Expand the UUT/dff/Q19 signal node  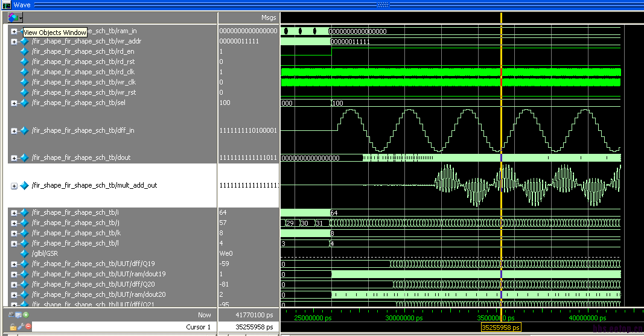coord(14,264)
